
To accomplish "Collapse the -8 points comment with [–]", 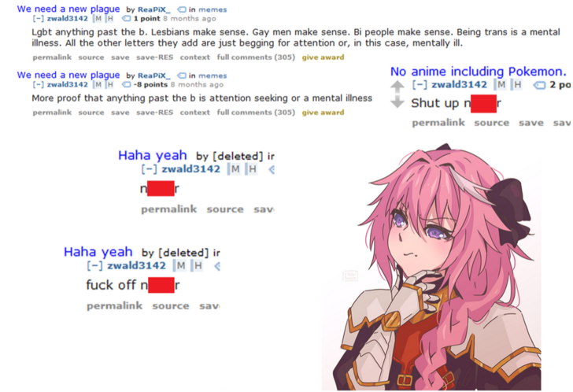I will pyautogui.click(x=38, y=84).
